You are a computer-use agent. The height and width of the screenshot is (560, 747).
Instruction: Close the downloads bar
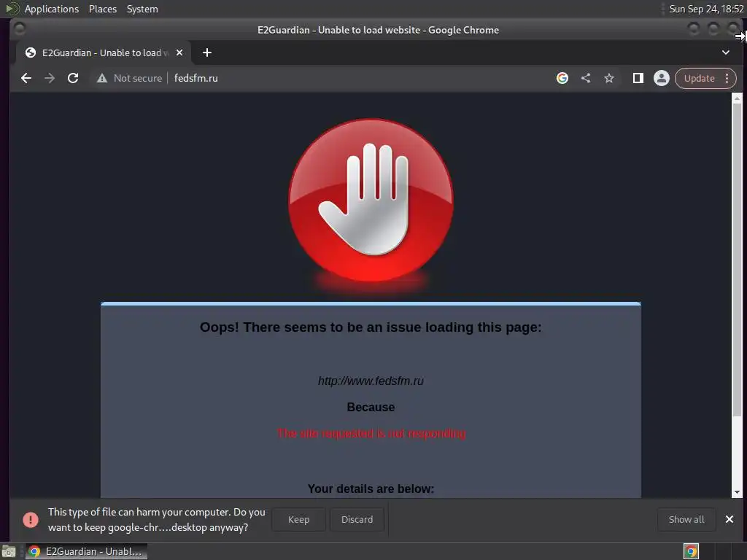pyautogui.click(x=729, y=519)
